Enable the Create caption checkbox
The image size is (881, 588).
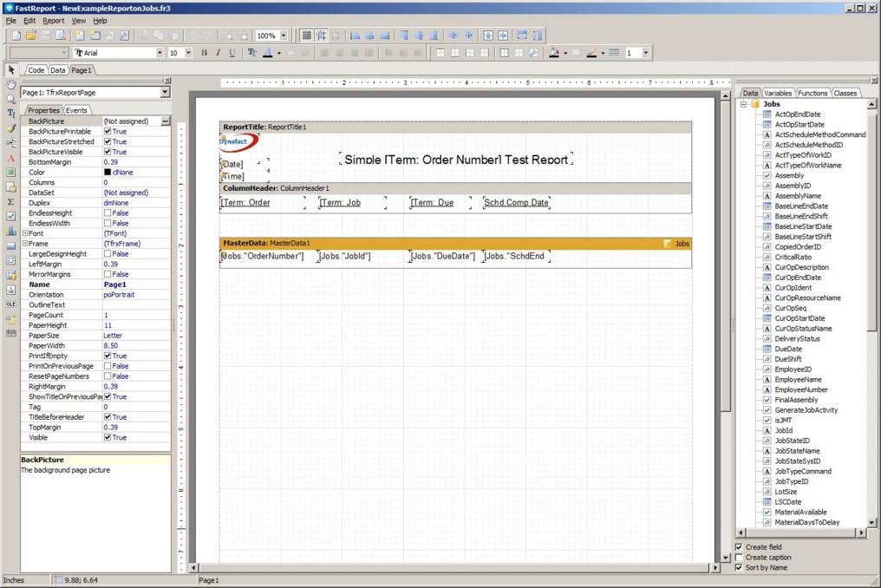[x=739, y=558]
